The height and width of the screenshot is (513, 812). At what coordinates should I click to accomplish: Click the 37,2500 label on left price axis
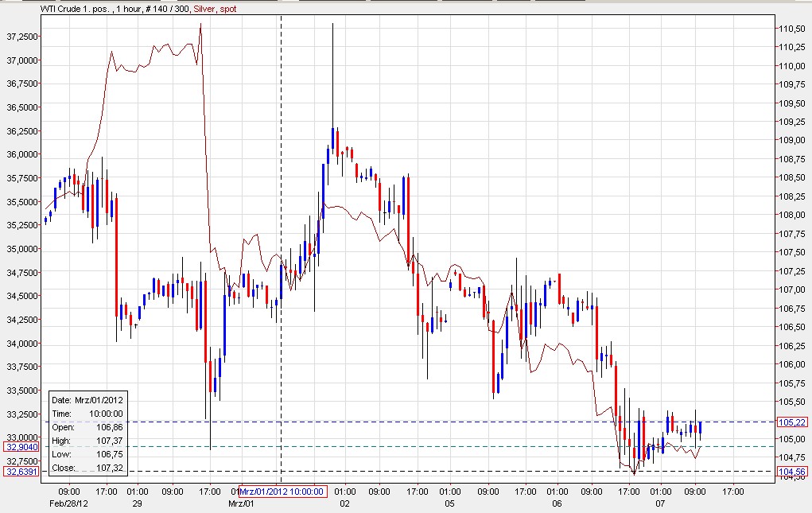(x=20, y=37)
